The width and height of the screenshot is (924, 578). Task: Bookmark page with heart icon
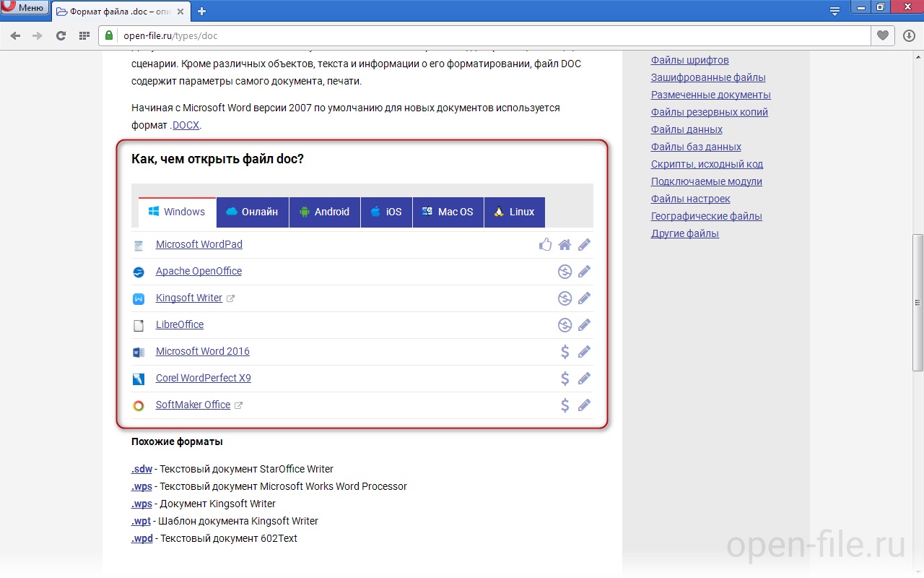(x=882, y=35)
